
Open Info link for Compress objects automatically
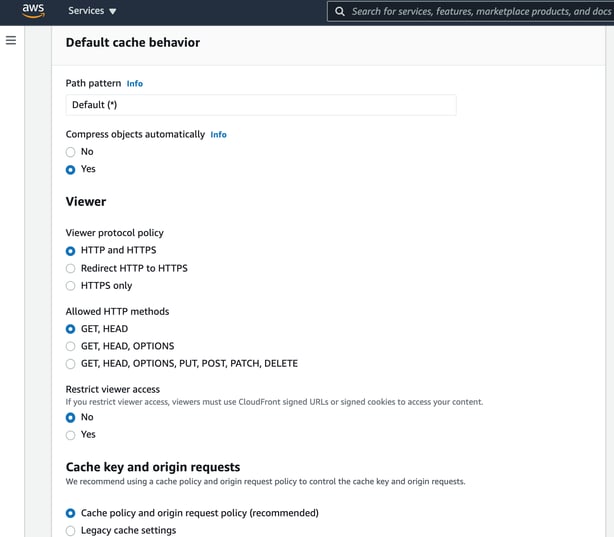click(x=219, y=135)
